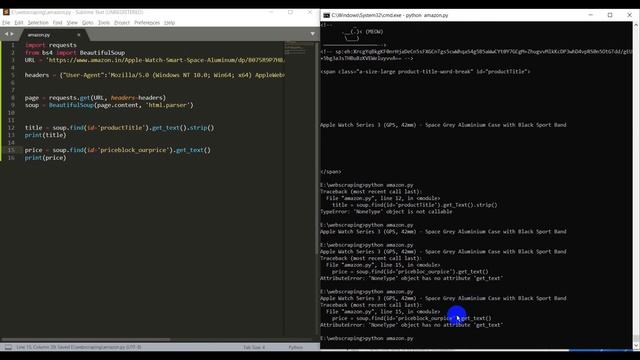
Task: Click line number 1 in the gutter
Action: [x=13, y=45]
